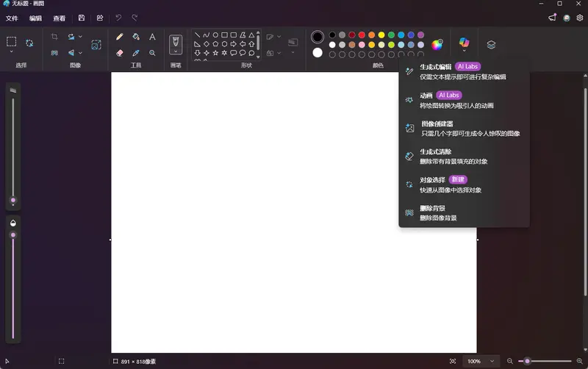
Task: Open the 编辑 menu
Action: coord(35,18)
